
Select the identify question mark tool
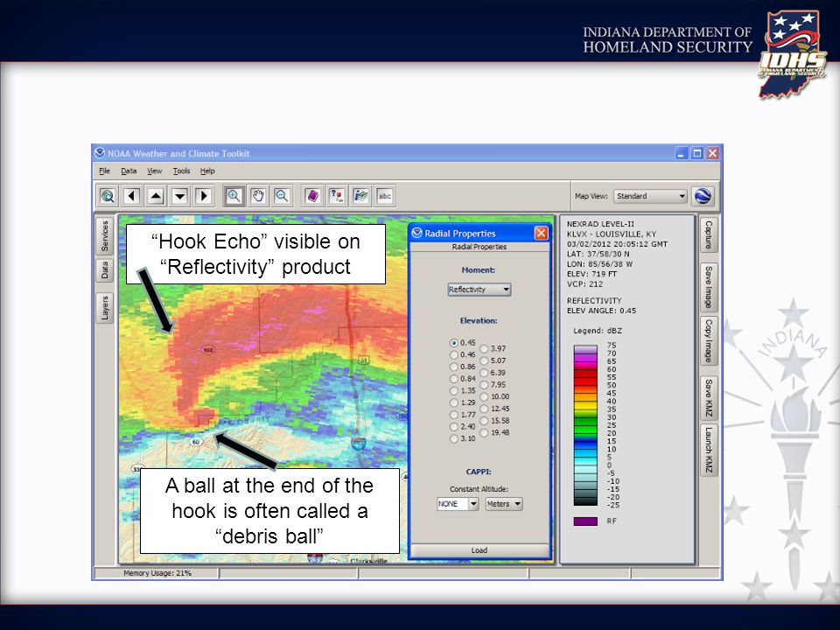pyautogui.click(x=336, y=196)
